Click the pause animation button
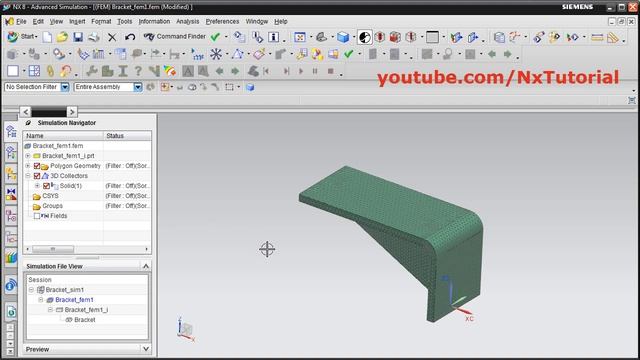 coord(315,71)
